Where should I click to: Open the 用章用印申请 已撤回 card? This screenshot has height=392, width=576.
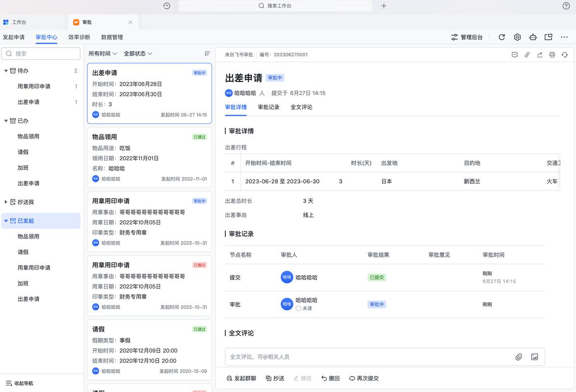(149, 286)
